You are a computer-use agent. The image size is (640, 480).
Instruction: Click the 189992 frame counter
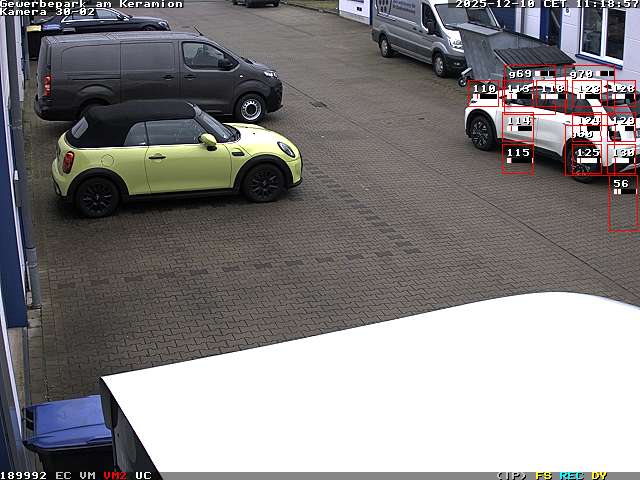[x=23, y=475]
